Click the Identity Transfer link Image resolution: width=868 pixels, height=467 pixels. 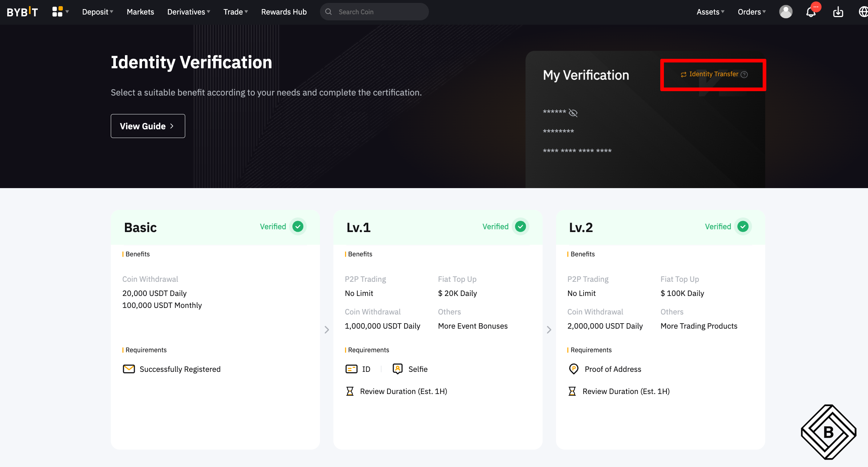tap(713, 74)
